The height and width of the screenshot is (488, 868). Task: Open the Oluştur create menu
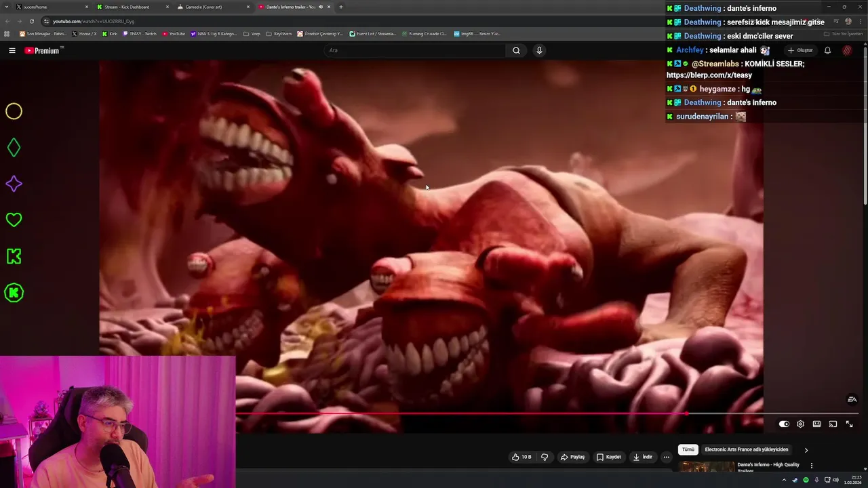(800, 50)
